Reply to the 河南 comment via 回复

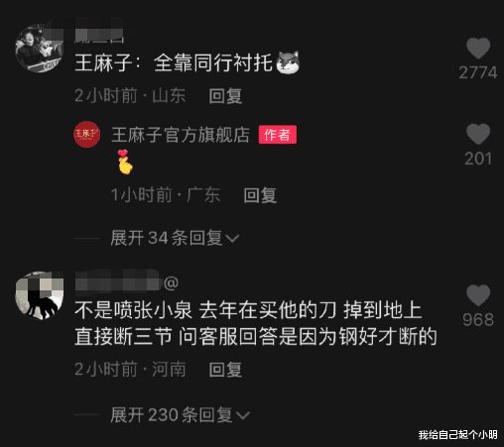(x=225, y=370)
